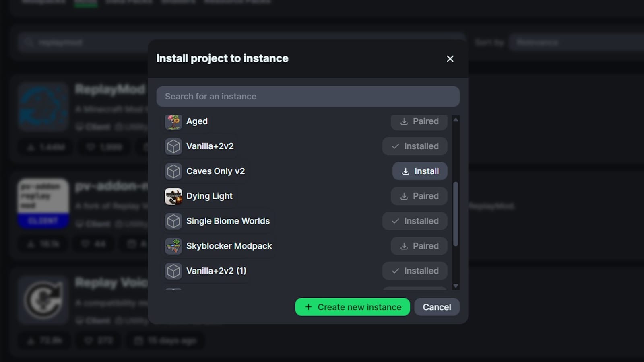Screen dimensions: 644x362
Task: Click the Caves Only v2 cube icon
Action: click(x=173, y=171)
